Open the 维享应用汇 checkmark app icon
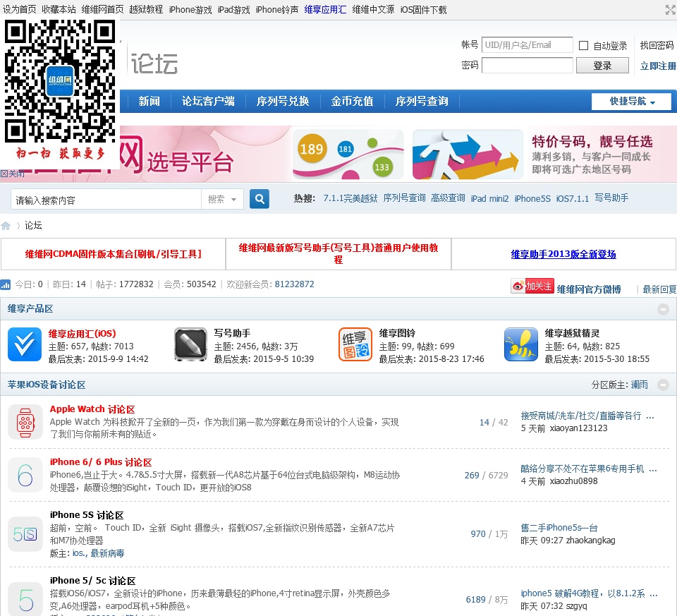Image resolution: width=677 pixels, height=616 pixels. (25, 344)
